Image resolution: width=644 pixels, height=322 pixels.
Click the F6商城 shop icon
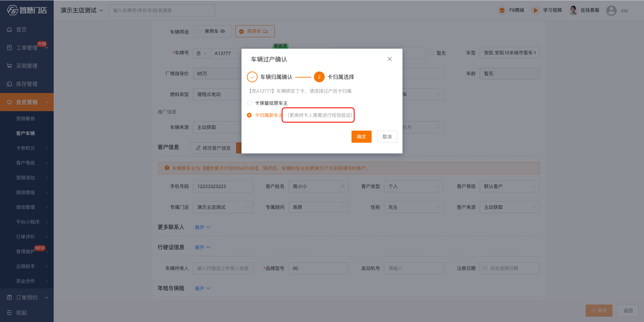(x=502, y=10)
